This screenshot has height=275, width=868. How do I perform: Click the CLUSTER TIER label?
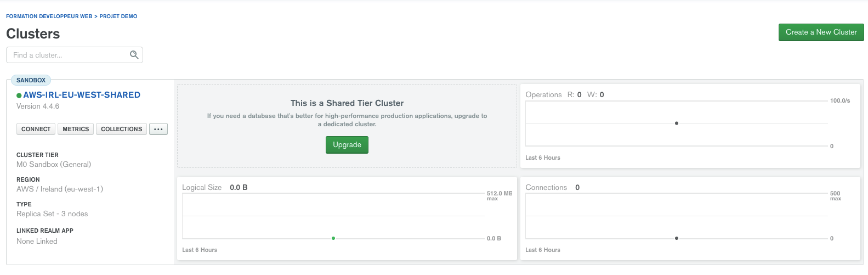click(x=37, y=155)
